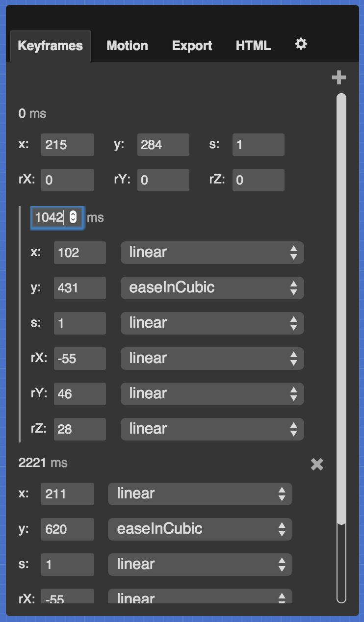Edit rY value 46 field
This screenshot has width=364, height=622.
point(79,394)
